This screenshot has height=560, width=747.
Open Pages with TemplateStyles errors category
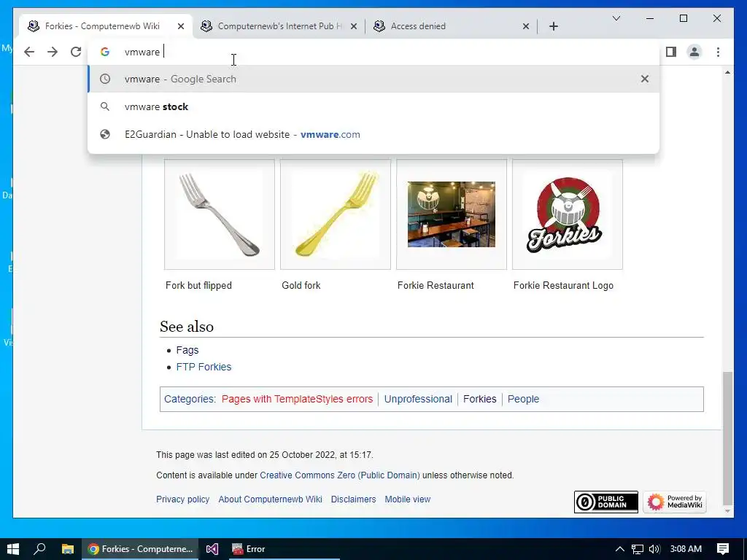[298, 399]
